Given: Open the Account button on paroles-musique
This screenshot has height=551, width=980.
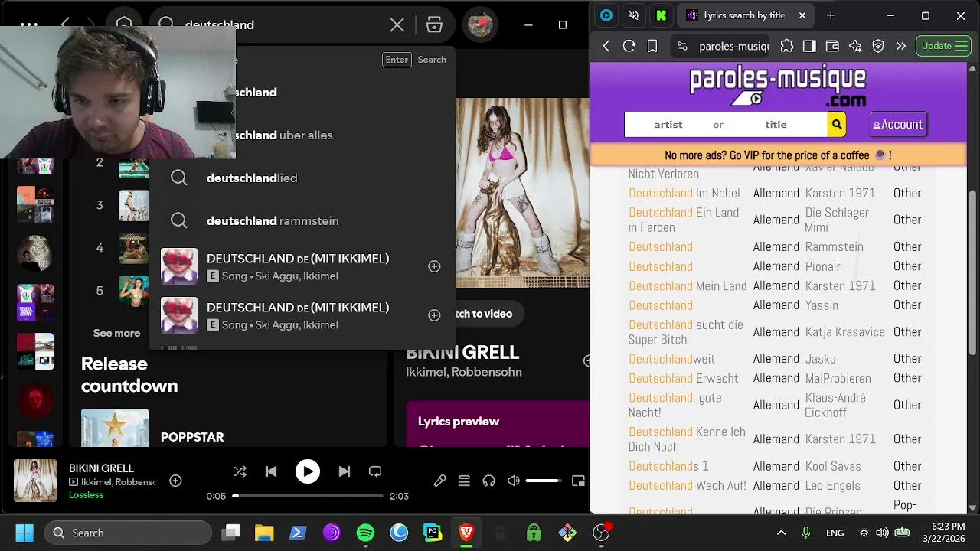Looking at the screenshot, I should (x=898, y=125).
